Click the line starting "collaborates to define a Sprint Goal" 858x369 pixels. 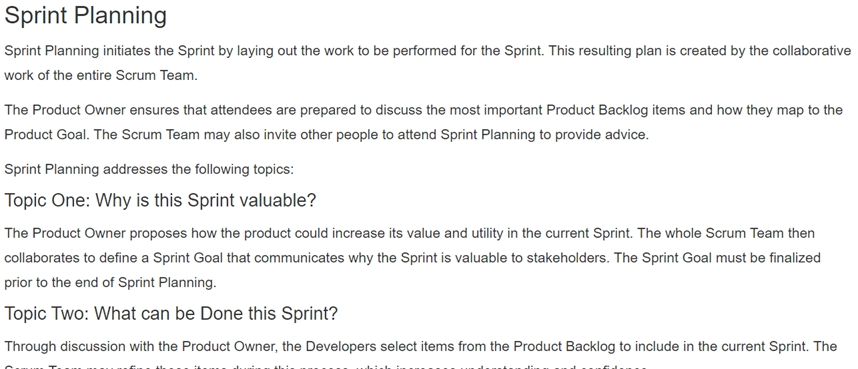tap(413, 258)
